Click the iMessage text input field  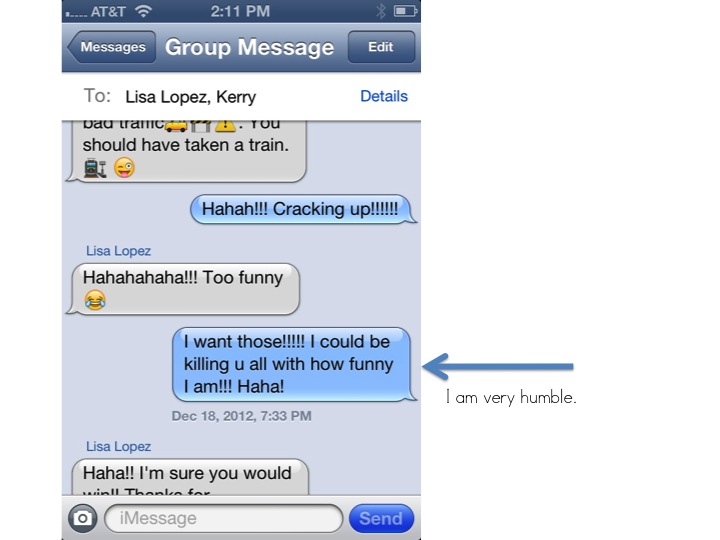224,518
